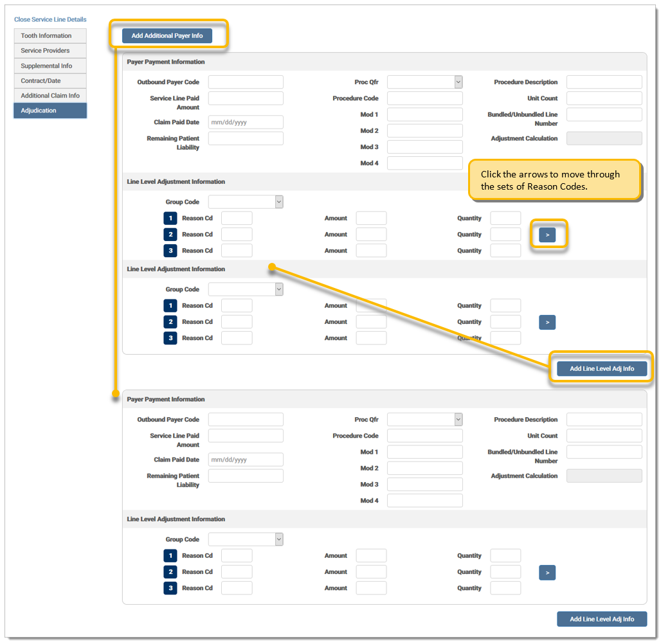Viewport: 661px width, 644px height.
Task: Select the Supplemental Info tab
Action: (50, 66)
